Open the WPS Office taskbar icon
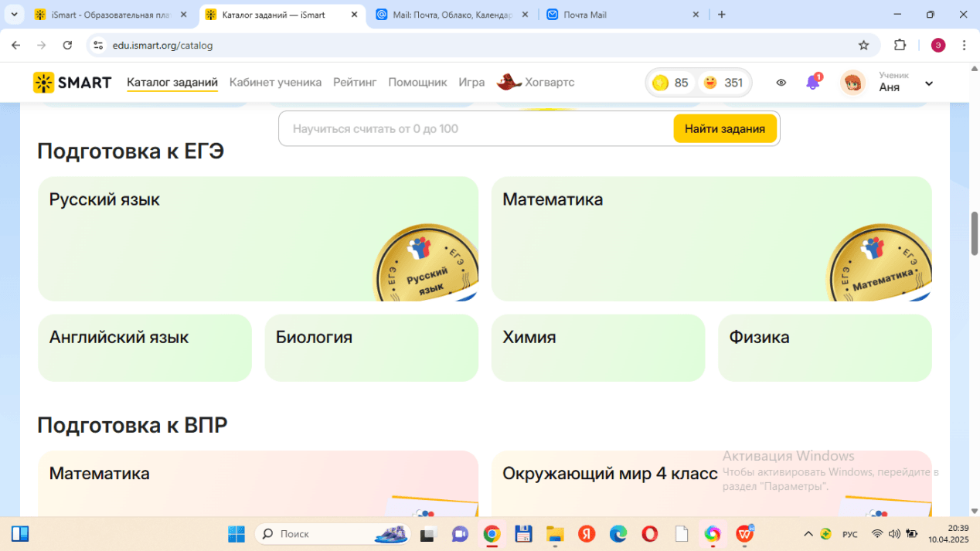Screen dimensions: 980x551 (745, 534)
